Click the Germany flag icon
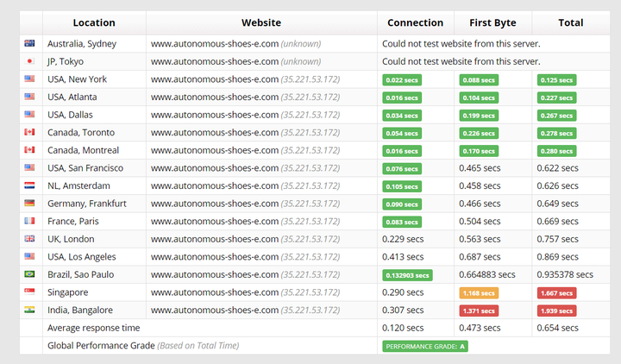This screenshot has height=364, width=621. click(29, 204)
